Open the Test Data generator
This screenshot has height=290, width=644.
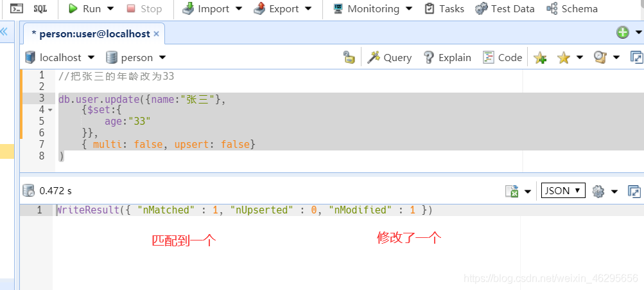click(x=505, y=8)
